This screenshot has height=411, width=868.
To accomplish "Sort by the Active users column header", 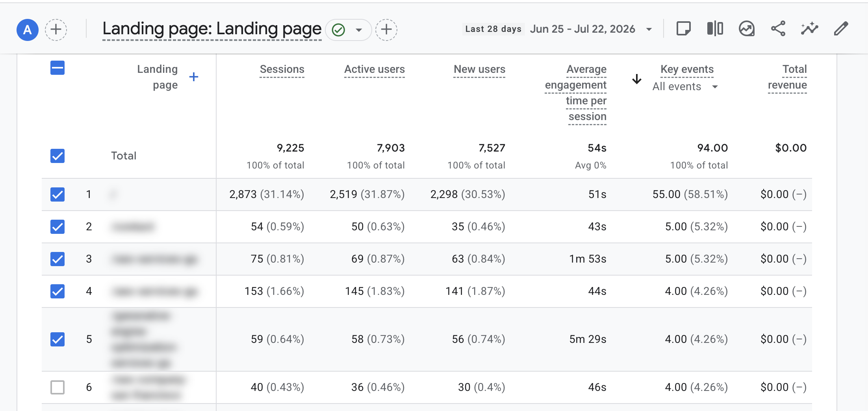I will [375, 70].
